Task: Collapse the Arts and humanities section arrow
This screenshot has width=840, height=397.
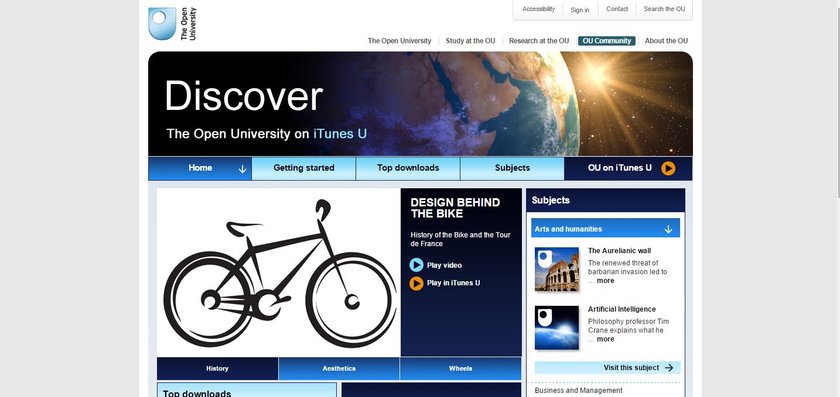Action: 668,229
